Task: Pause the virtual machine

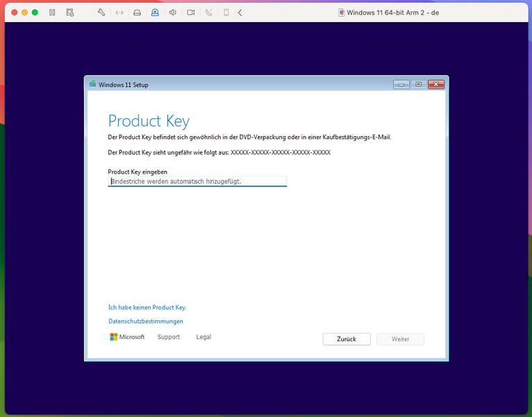Action: coord(52,13)
